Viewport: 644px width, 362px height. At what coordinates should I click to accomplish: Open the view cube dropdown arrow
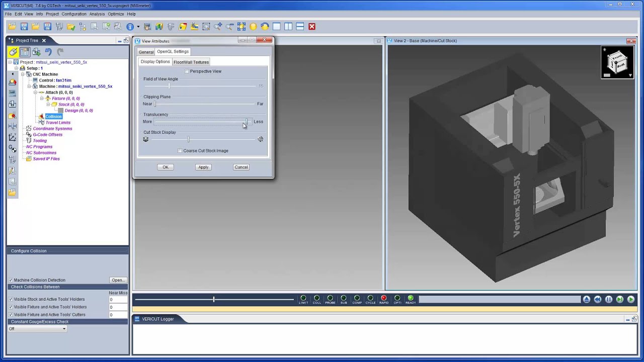point(630,75)
